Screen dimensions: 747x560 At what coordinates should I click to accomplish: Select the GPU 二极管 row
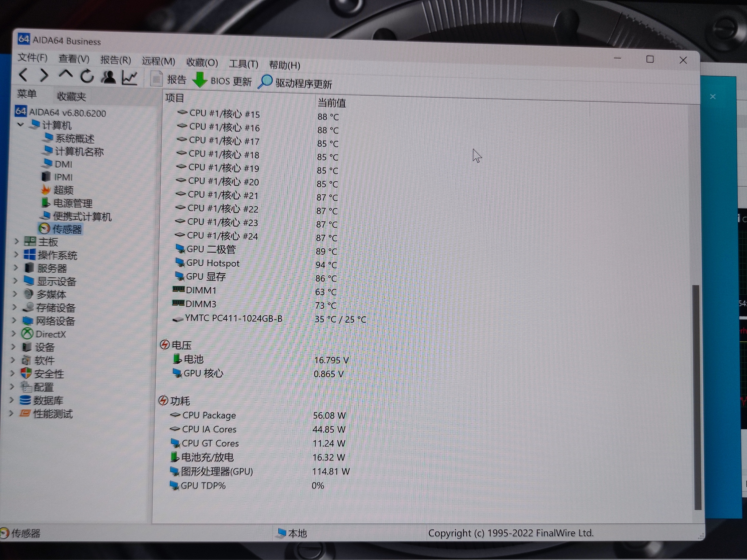(256, 250)
